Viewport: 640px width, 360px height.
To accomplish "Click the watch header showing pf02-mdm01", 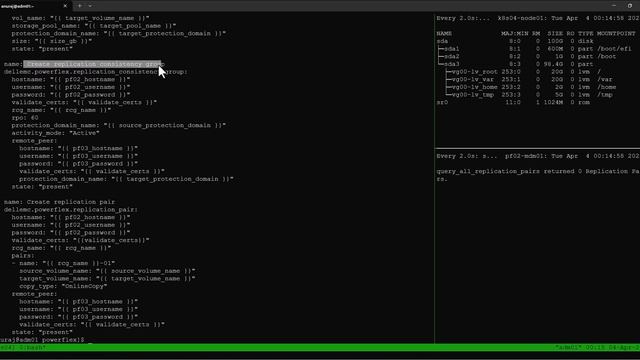I will pos(538,156).
